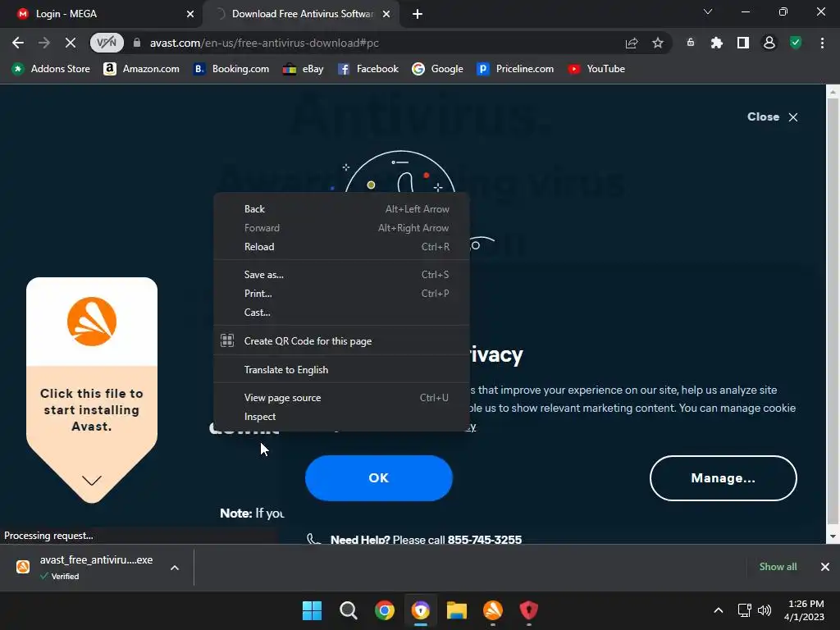The width and height of the screenshot is (840, 630).
Task: Click the address bar URL
Action: point(264,43)
